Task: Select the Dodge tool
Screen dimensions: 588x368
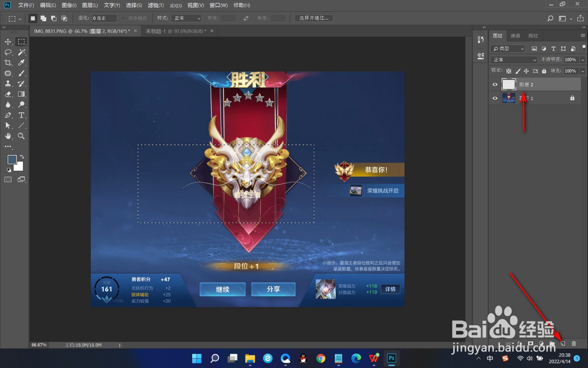Action: [x=22, y=105]
